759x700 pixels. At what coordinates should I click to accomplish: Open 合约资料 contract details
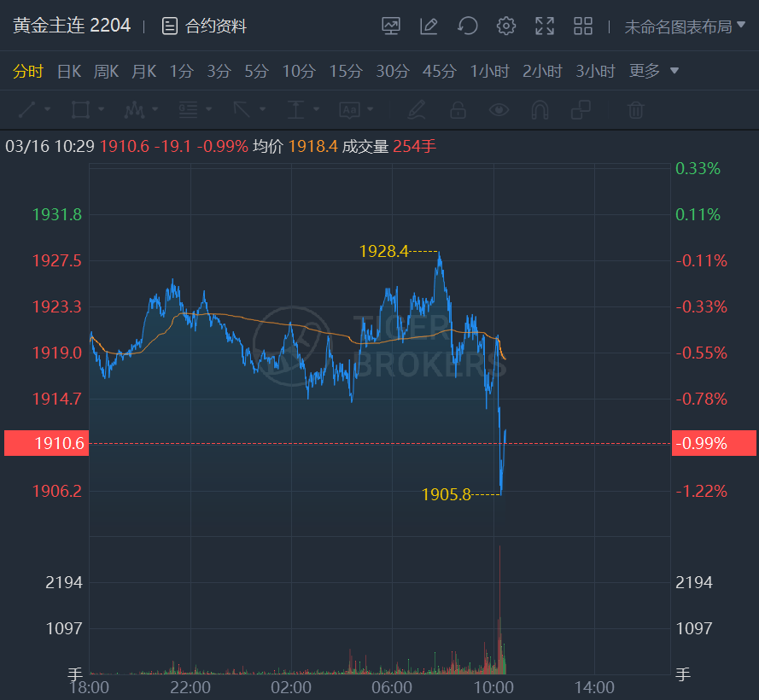[205, 26]
